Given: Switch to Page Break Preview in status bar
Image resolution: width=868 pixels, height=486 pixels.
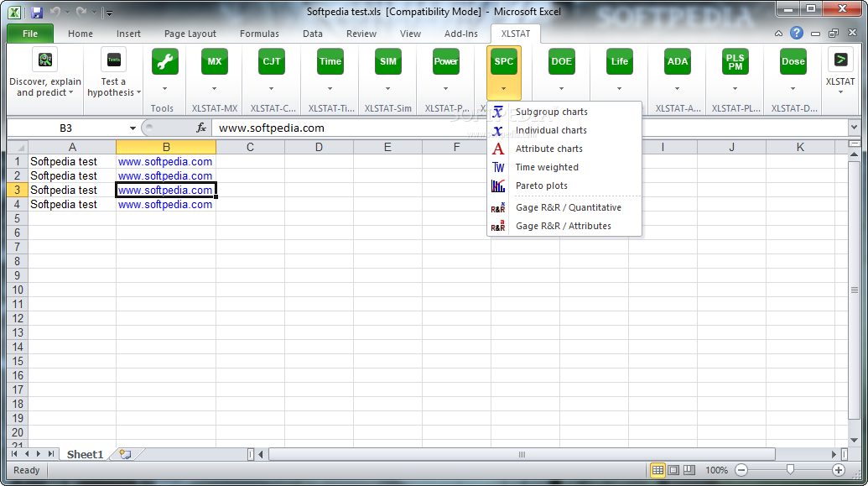Looking at the screenshot, I should click(x=689, y=470).
